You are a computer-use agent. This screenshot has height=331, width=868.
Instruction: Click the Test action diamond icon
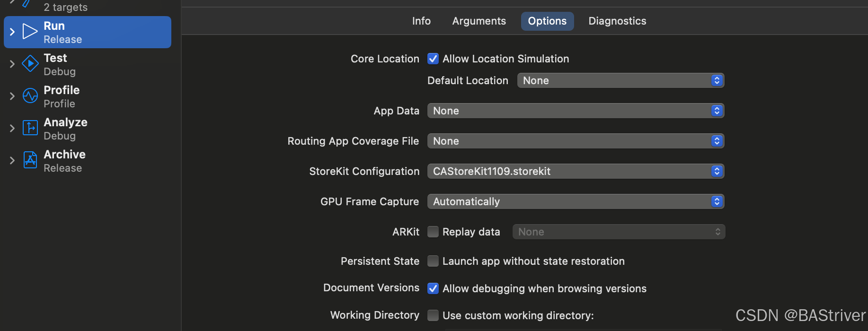click(x=30, y=64)
